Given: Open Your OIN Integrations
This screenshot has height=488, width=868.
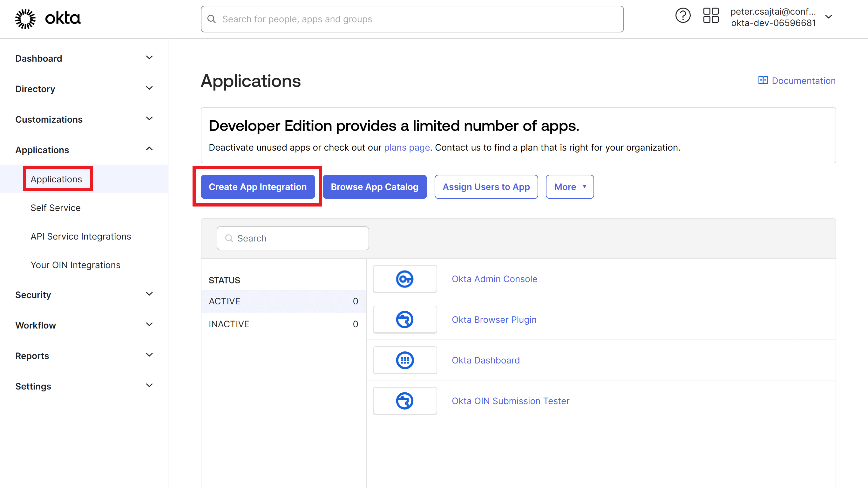Looking at the screenshot, I should pyautogui.click(x=76, y=265).
